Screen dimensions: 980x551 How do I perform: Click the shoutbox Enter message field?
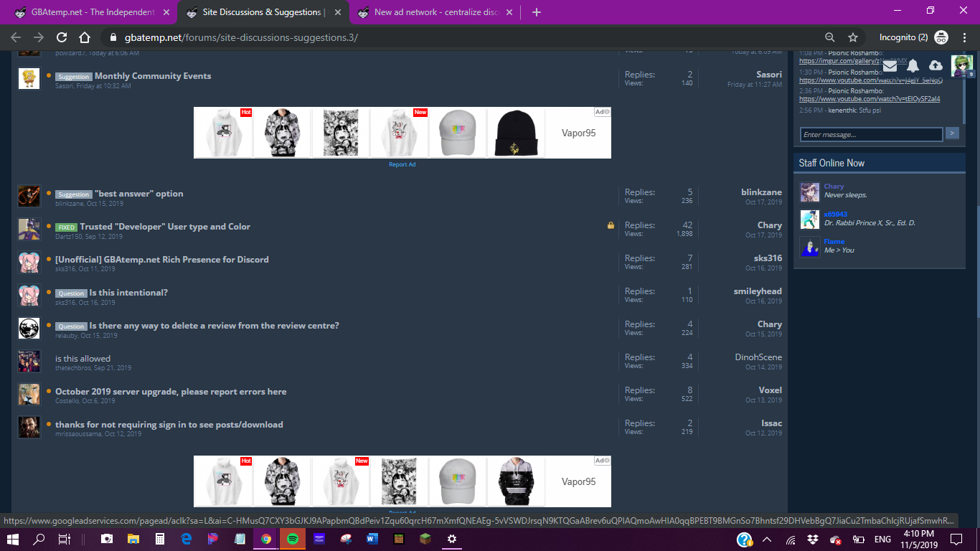click(x=871, y=134)
